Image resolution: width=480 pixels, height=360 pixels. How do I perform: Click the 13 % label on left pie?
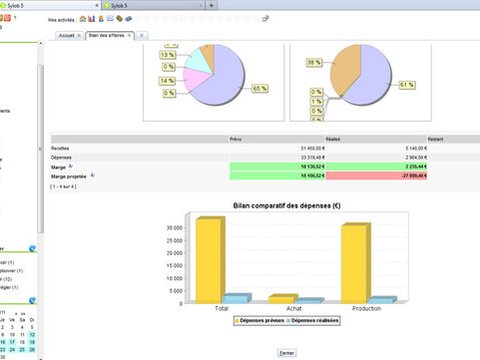click(168, 55)
